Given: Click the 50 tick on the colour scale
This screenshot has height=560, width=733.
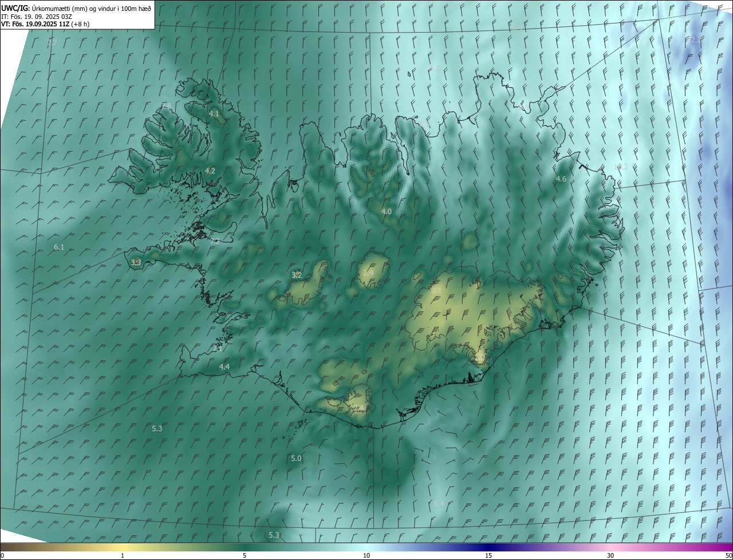Looking at the screenshot, I should pyautogui.click(x=728, y=555).
